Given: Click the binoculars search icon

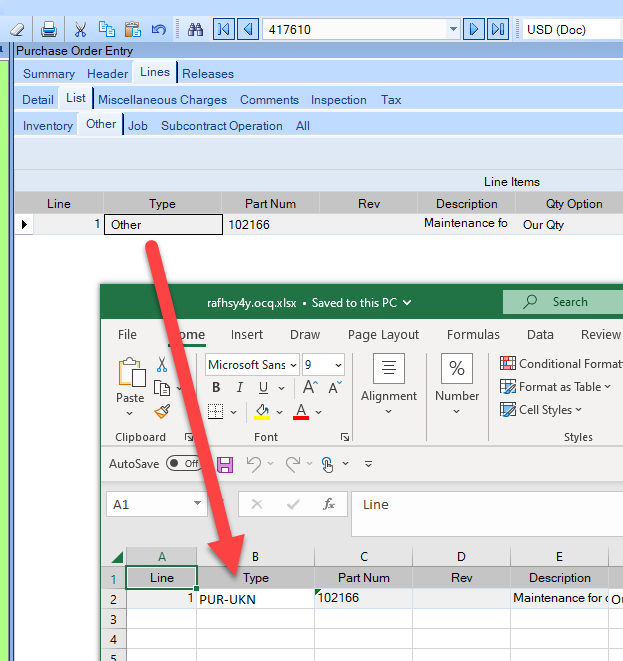Looking at the screenshot, I should coord(196,29).
